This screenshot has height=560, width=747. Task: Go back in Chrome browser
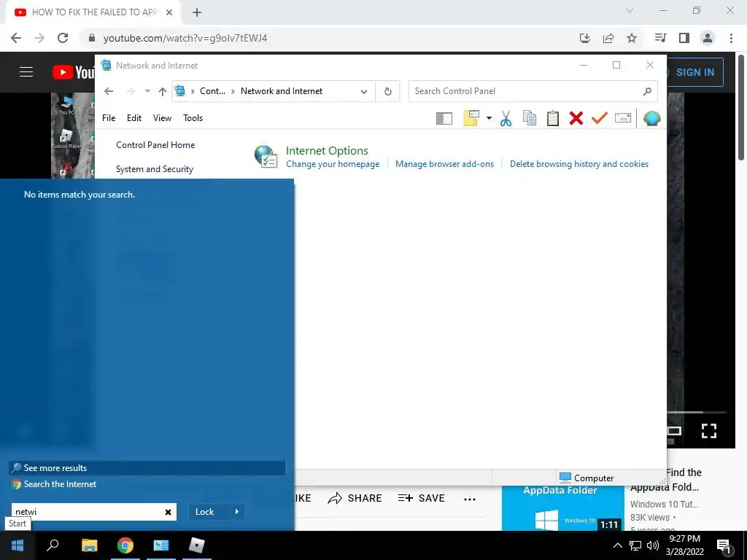[16, 38]
